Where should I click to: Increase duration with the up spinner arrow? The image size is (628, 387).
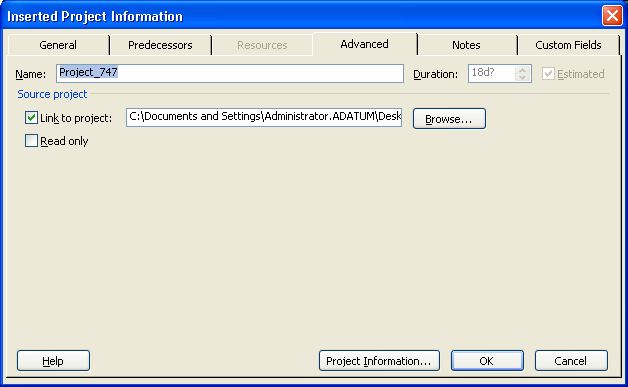pos(522,70)
